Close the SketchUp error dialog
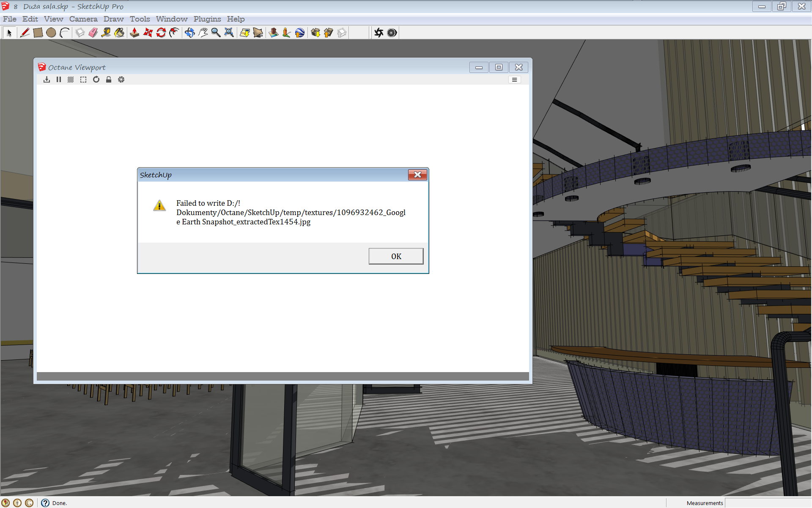The image size is (812, 508). pyautogui.click(x=417, y=175)
